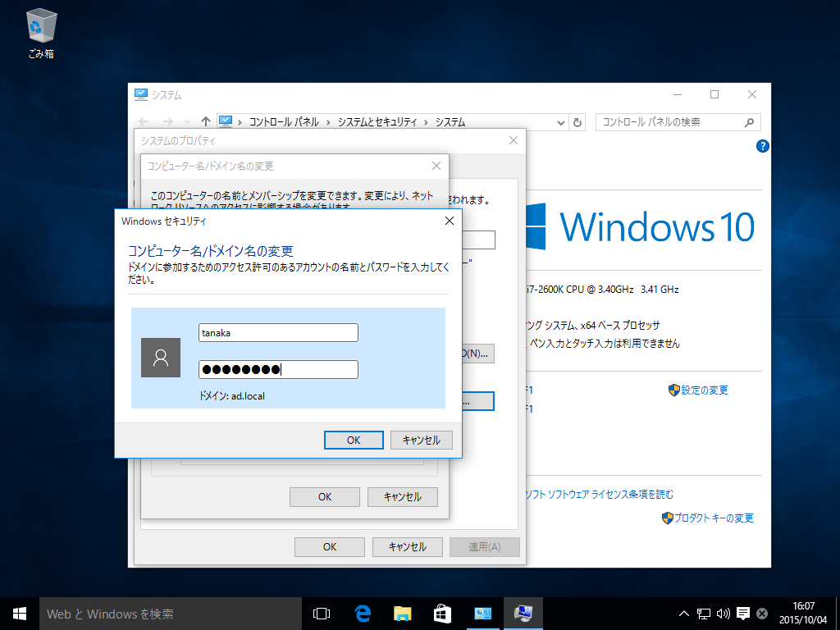Viewport: 840px width, 630px height.
Task: Open File Explorer from the taskbar
Action: click(x=402, y=614)
